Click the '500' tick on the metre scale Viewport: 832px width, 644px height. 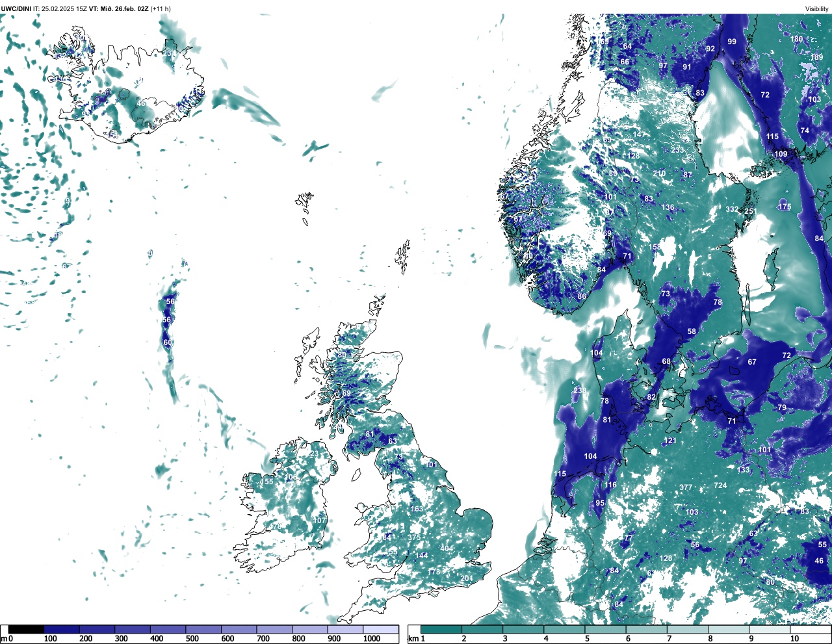coord(192,639)
